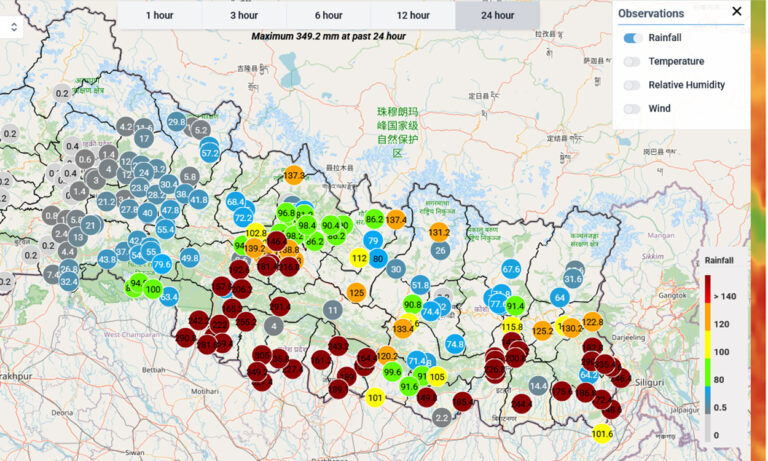Screen dimensions: 768x461
Task: Click the orange 131.2 station marker
Action: pyautogui.click(x=439, y=232)
